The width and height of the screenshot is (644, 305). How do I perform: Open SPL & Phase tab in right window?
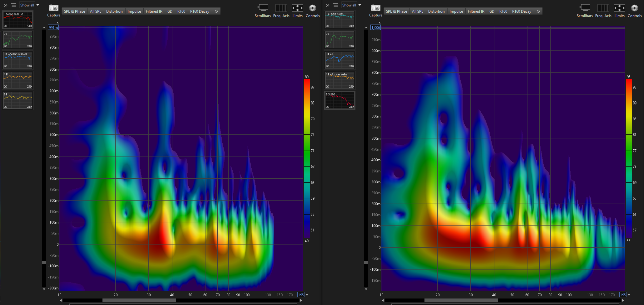[x=396, y=11]
